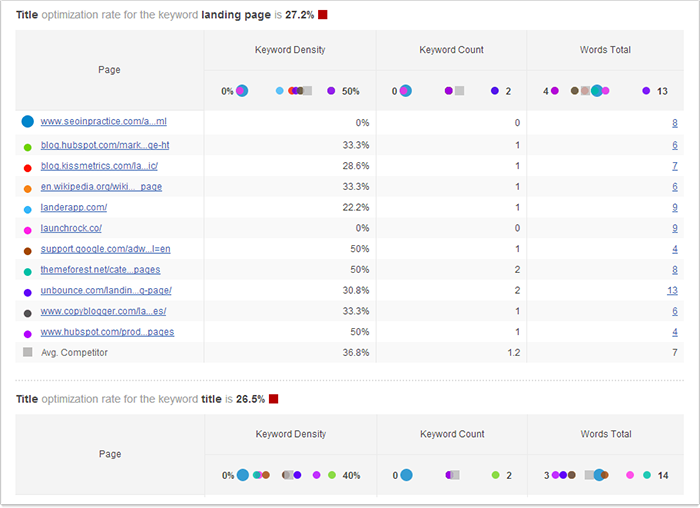Click Keyword Count header in the landing page table

coord(451,49)
